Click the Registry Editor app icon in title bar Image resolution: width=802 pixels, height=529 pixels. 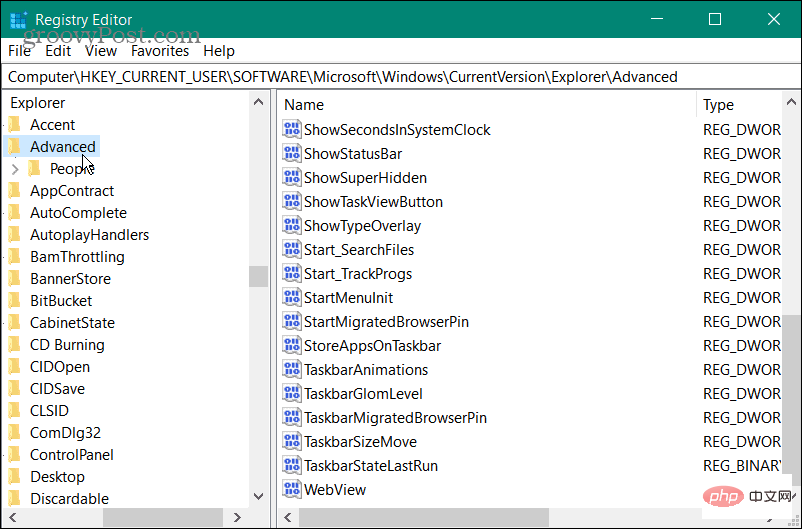pos(17,19)
